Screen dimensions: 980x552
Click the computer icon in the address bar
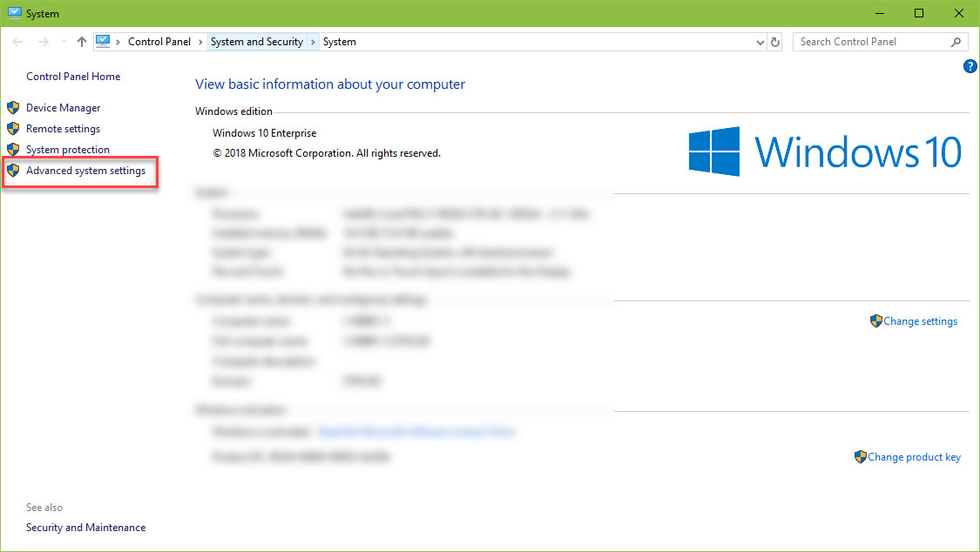pos(103,41)
